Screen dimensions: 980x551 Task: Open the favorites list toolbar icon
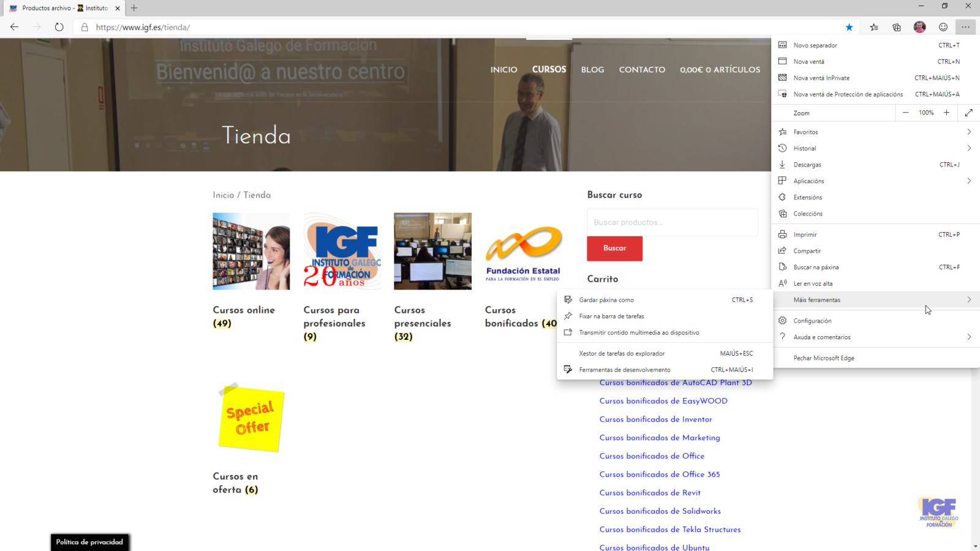(x=874, y=27)
